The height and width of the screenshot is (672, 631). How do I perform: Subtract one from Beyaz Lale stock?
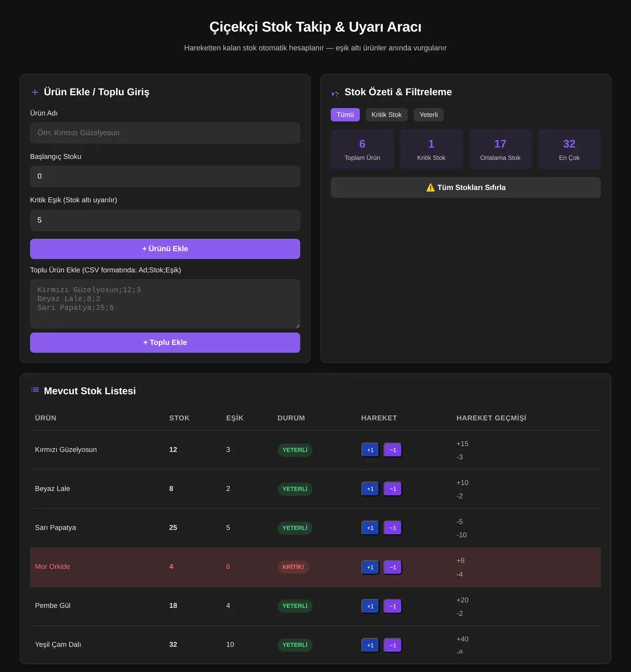[x=393, y=489]
